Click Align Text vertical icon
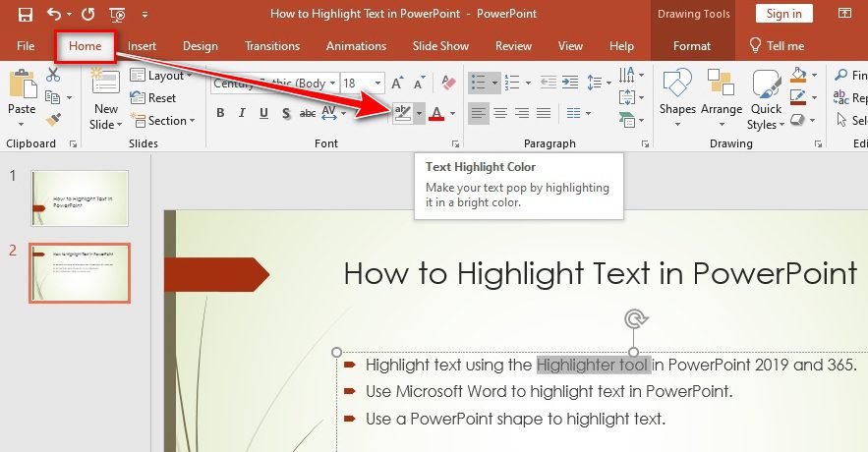This screenshot has width=868, height=452. [x=627, y=97]
